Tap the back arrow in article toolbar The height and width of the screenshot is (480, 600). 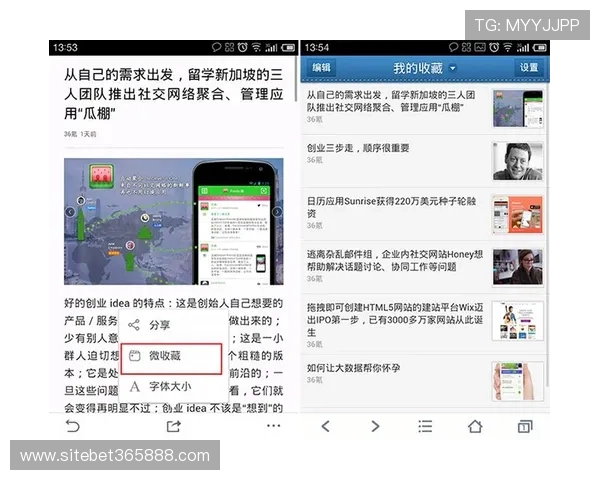point(72,426)
